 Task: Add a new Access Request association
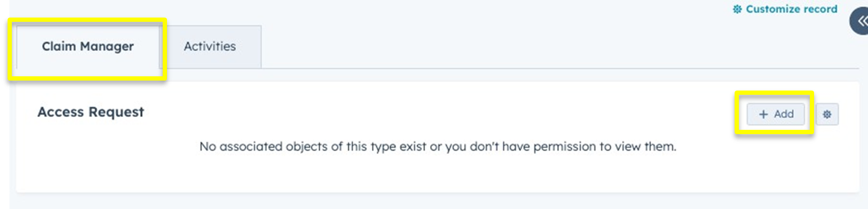(x=776, y=114)
